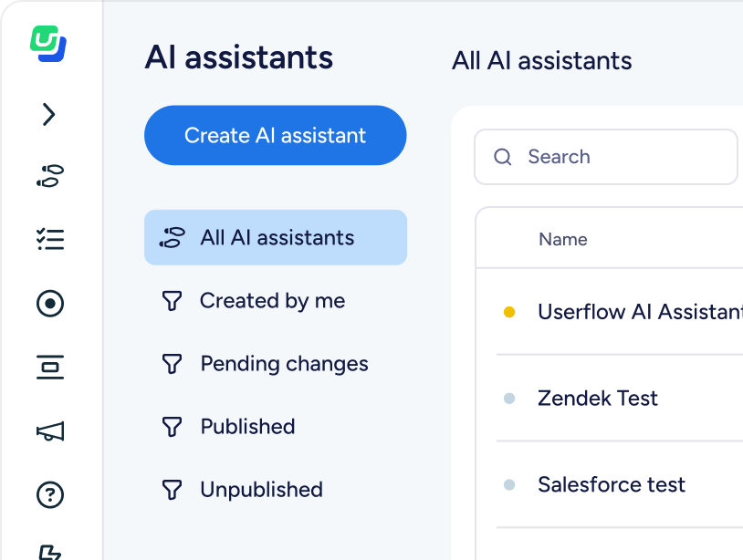Open AI assistants from sidebar icon
The height and width of the screenshot is (560, 743).
point(50,176)
